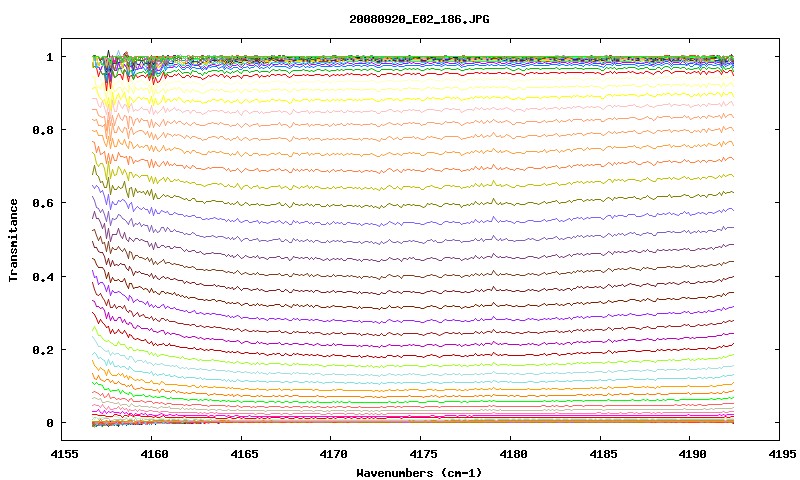Screen dimensions: 800x480
Task: Click the y-axis value 0.6
Action: (43, 203)
